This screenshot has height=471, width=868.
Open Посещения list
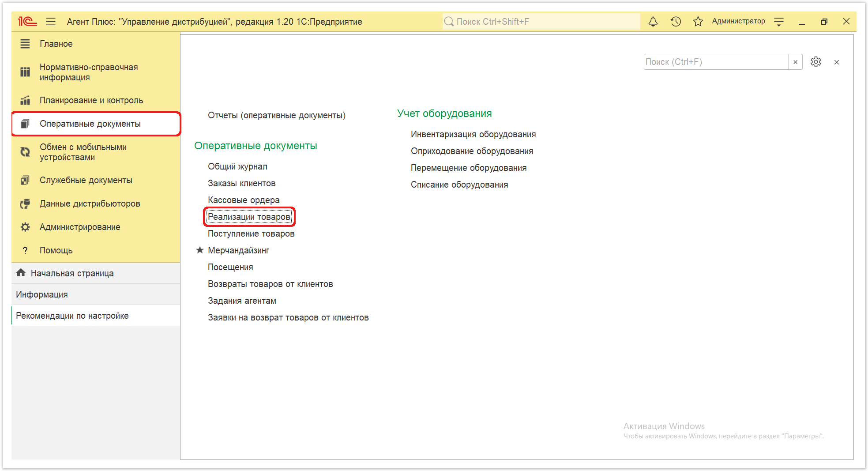230,267
